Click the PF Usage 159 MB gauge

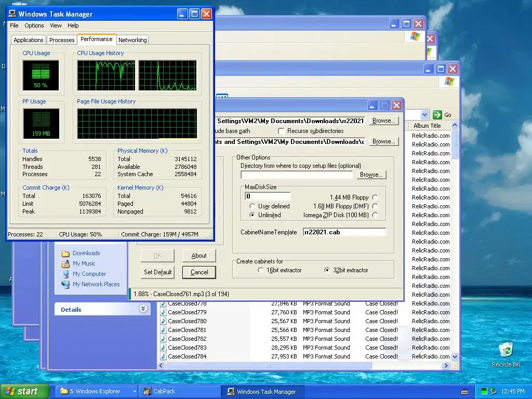tap(41, 124)
